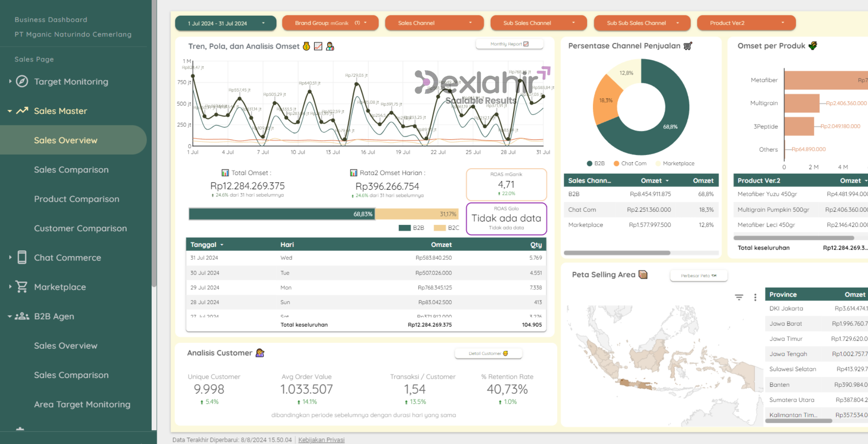Click the chart icon beside Tren, Pola title
Image resolution: width=868 pixels, height=444 pixels.
(318, 47)
